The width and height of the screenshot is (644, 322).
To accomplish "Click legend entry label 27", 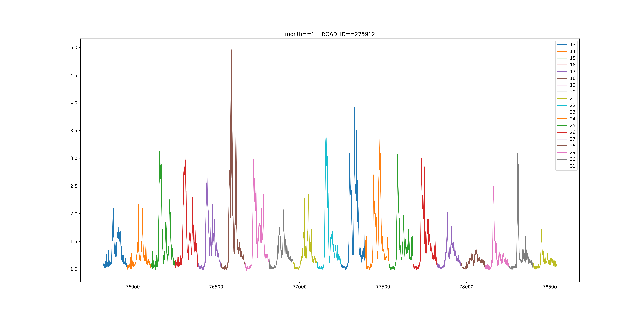I will 573,139.
